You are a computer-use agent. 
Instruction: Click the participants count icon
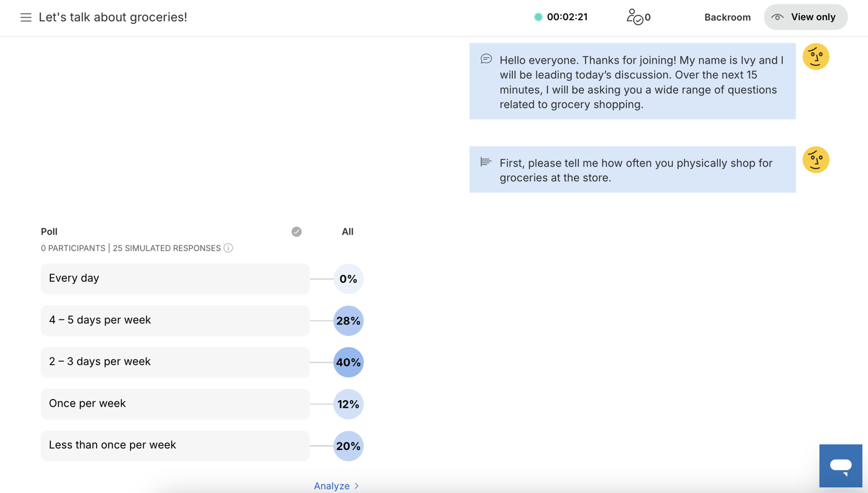[x=635, y=17]
